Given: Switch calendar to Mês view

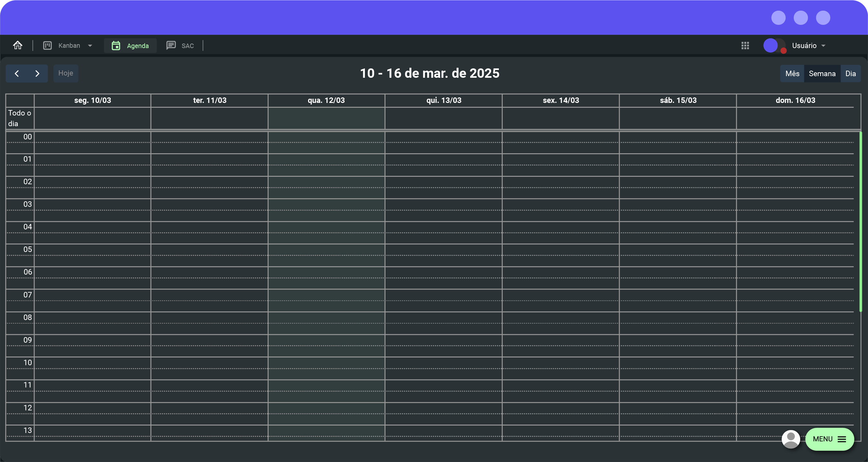Looking at the screenshot, I should 792,74.
